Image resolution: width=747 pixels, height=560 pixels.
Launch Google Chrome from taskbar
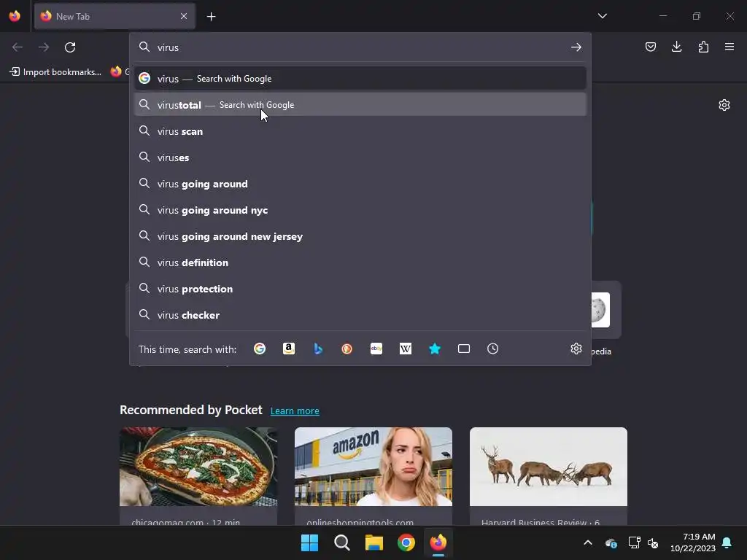pyautogui.click(x=406, y=542)
